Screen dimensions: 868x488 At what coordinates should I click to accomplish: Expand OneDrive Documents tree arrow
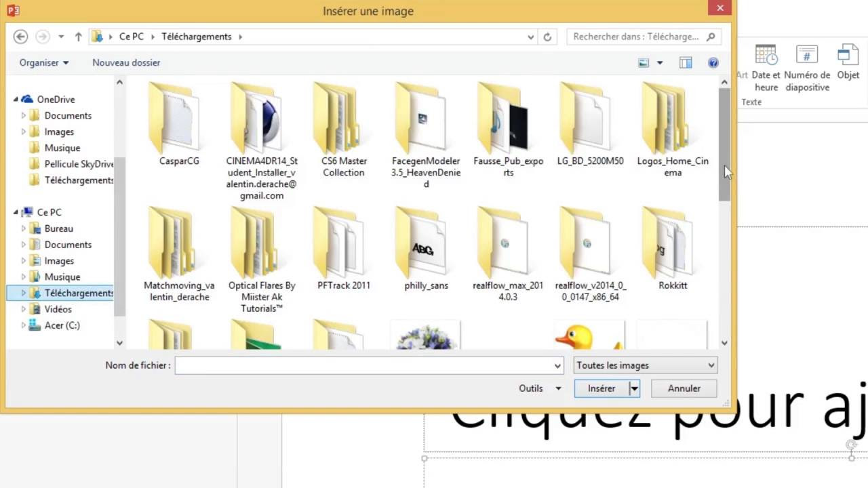pos(24,116)
